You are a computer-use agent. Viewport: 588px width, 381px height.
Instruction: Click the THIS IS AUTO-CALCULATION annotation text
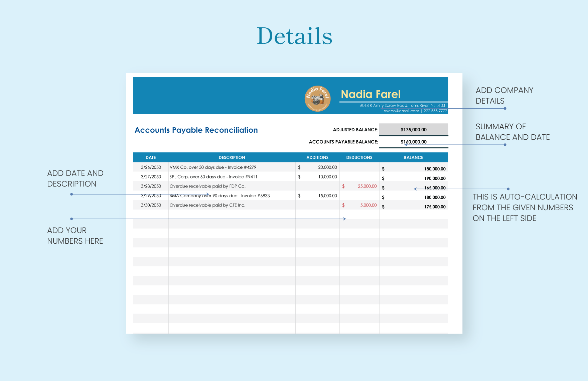tap(525, 208)
